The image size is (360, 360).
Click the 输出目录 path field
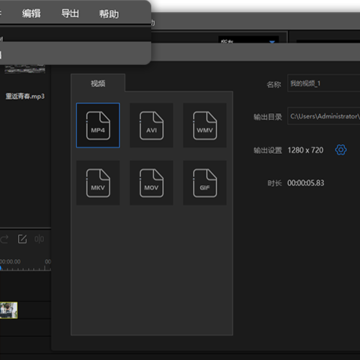click(x=324, y=116)
